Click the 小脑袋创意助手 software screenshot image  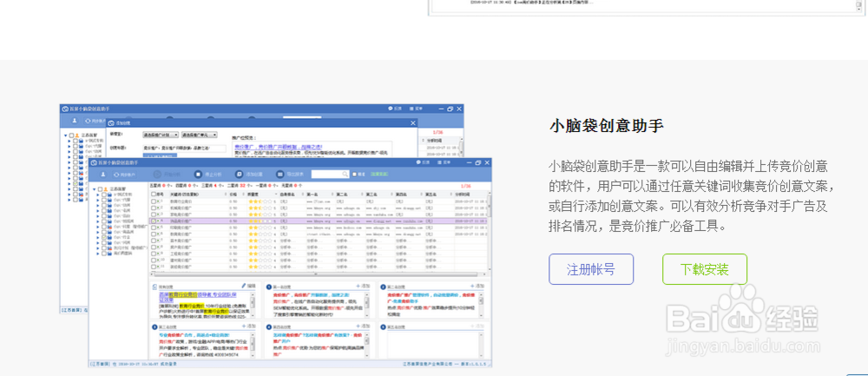click(x=275, y=235)
